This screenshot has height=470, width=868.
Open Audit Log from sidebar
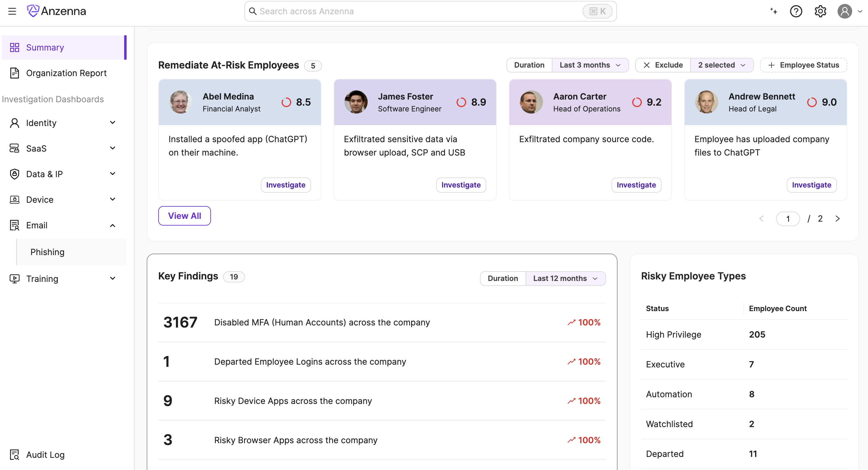click(x=45, y=454)
